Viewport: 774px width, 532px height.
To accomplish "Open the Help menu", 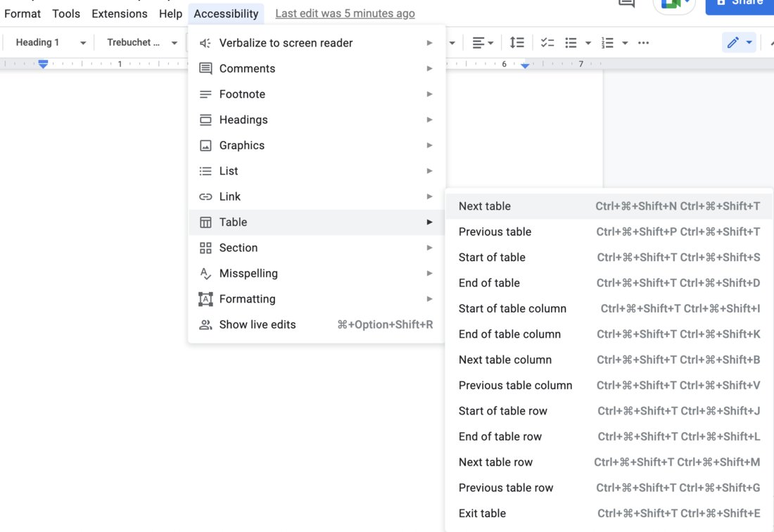I will click(170, 14).
